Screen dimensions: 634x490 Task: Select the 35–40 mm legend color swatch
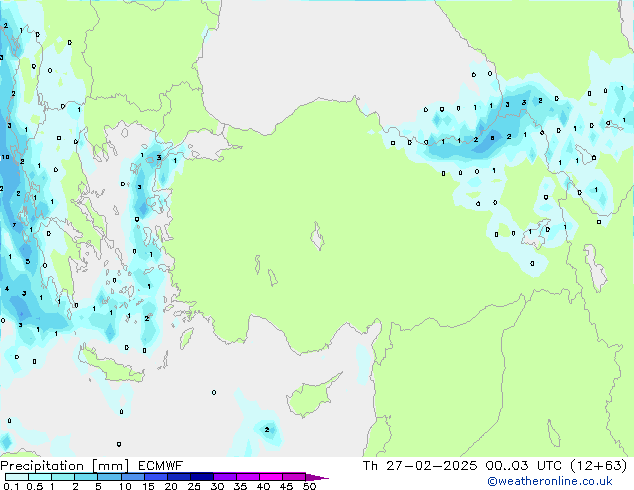coord(248,477)
